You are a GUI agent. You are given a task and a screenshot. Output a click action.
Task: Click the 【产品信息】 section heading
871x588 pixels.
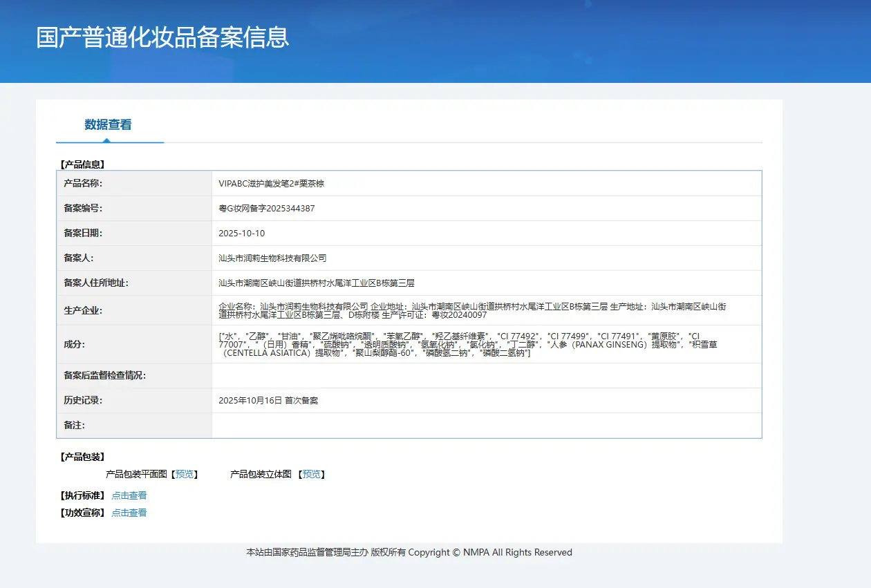tap(82, 164)
